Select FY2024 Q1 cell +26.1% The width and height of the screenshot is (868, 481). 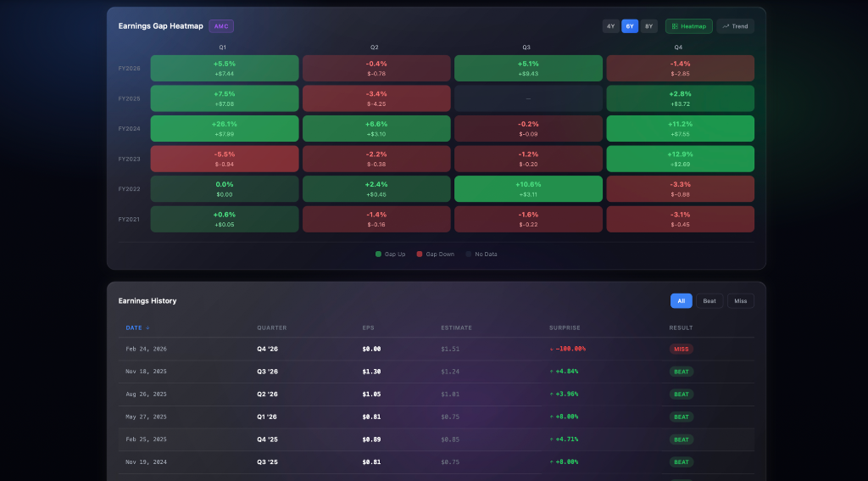point(224,129)
